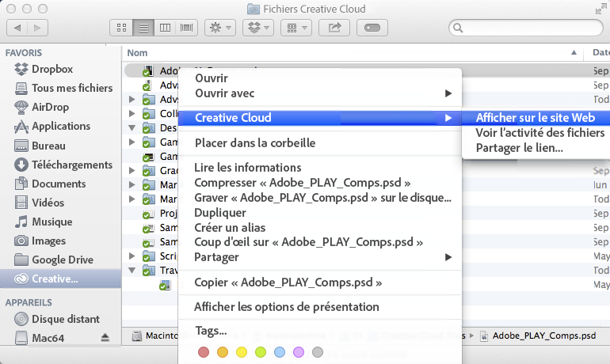610x364 pixels.
Task: Apply the orange tag color
Action: (x=223, y=352)
